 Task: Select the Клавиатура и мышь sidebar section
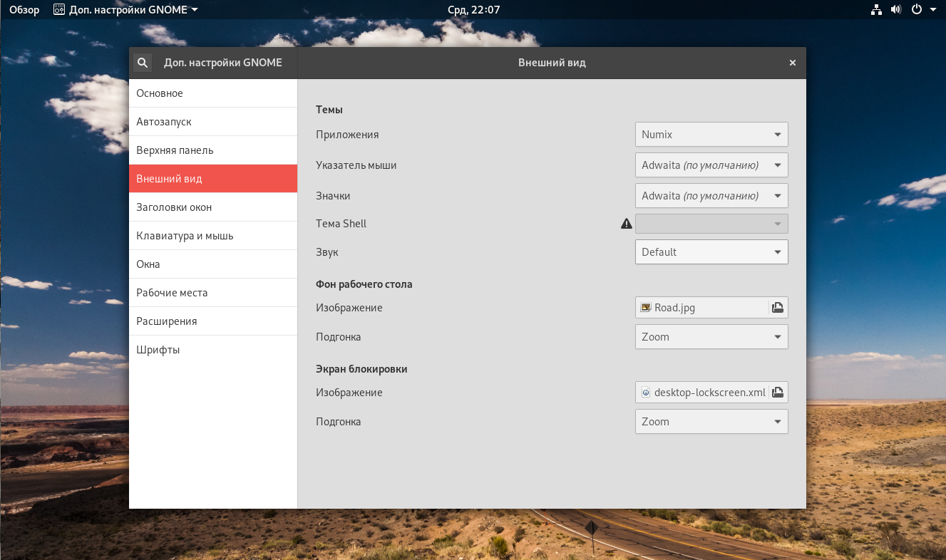(213, 236)
